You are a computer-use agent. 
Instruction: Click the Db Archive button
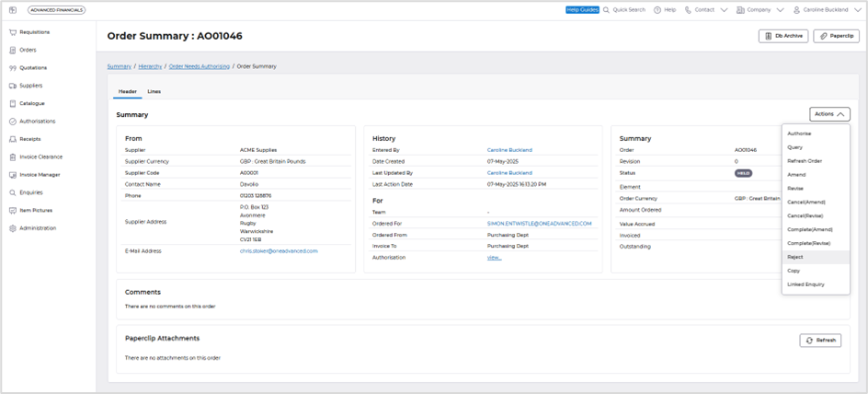(x=783, y=36)
